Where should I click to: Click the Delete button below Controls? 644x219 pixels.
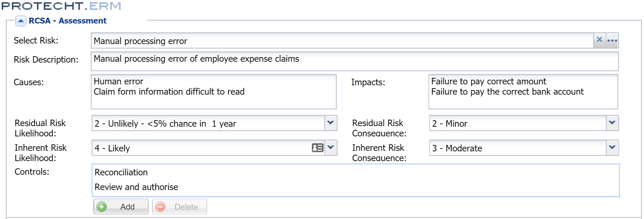tap(180, 207)
